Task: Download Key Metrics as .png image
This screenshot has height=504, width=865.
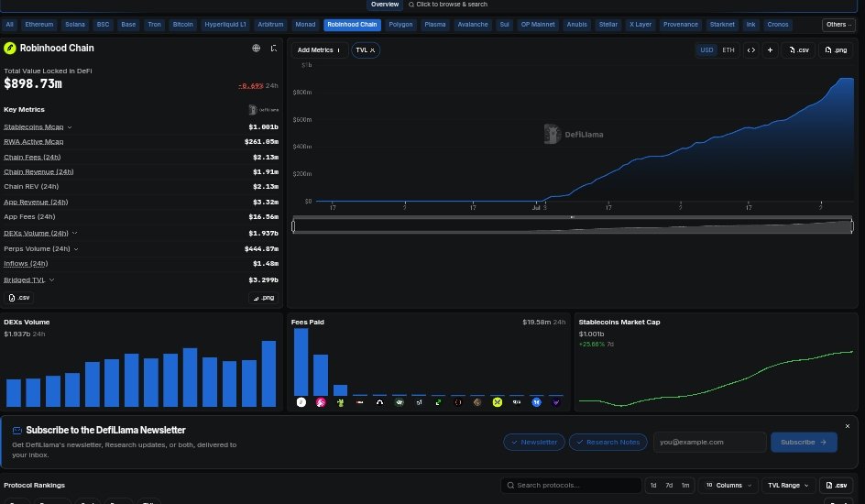Action: tap(263, 298)
